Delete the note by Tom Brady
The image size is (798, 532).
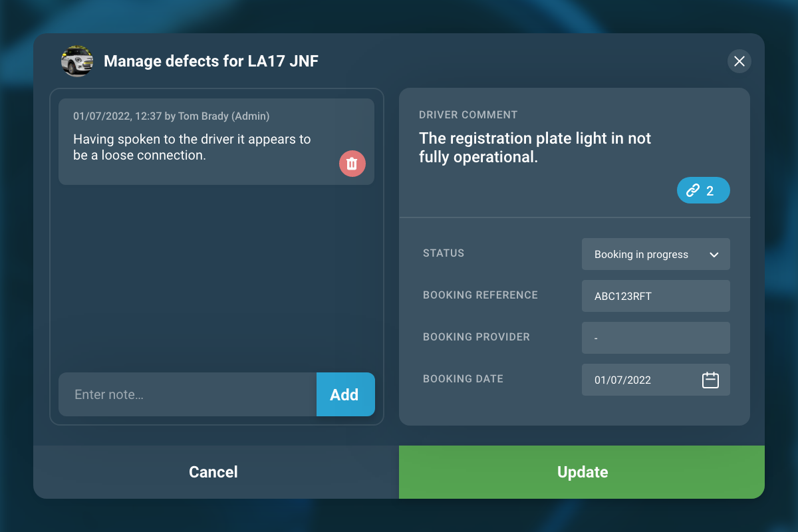[x=352, y=164]
